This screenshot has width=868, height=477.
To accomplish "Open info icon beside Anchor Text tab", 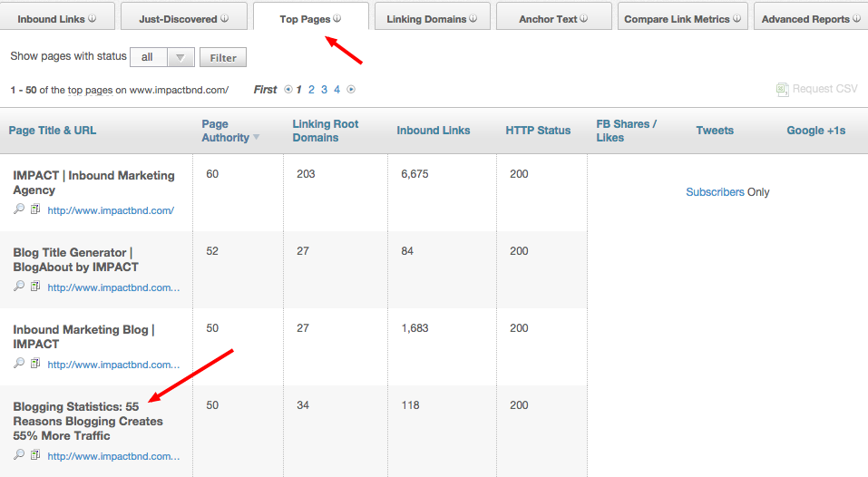I will point(584,18).
